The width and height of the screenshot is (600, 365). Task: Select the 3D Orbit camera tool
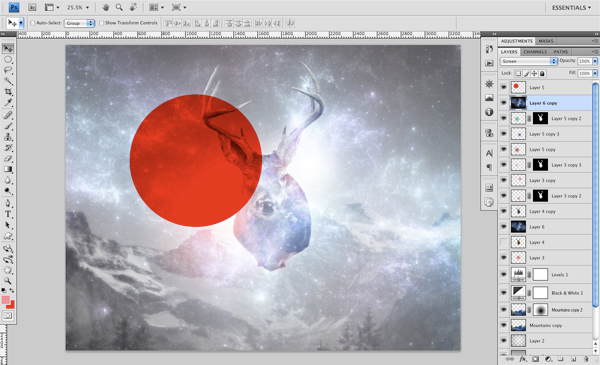pos(8,260)
